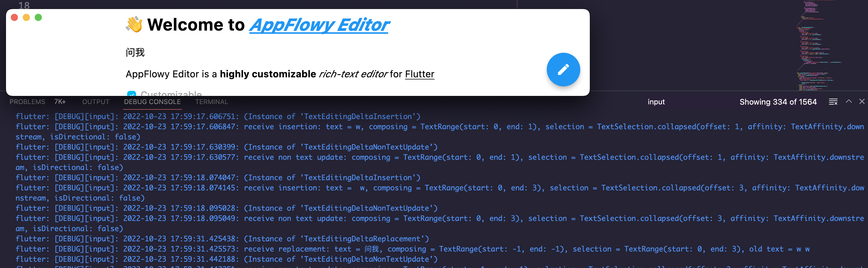Click the code minimap on the right
This screenshot has width=868, height=268.
[822, 44]
